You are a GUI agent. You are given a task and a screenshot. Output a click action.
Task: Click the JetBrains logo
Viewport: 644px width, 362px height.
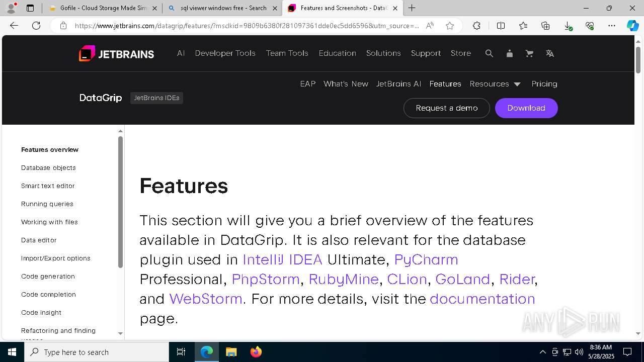click(x=116, y=53)
